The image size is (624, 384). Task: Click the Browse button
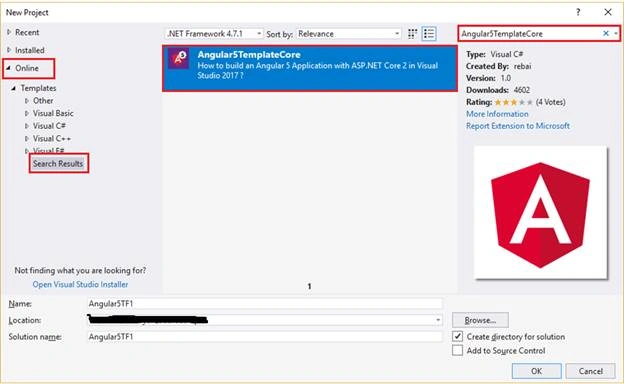pos(480,320)
